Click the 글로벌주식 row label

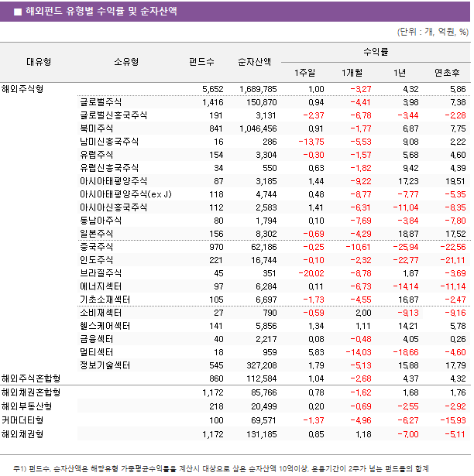tap(101, 102)
